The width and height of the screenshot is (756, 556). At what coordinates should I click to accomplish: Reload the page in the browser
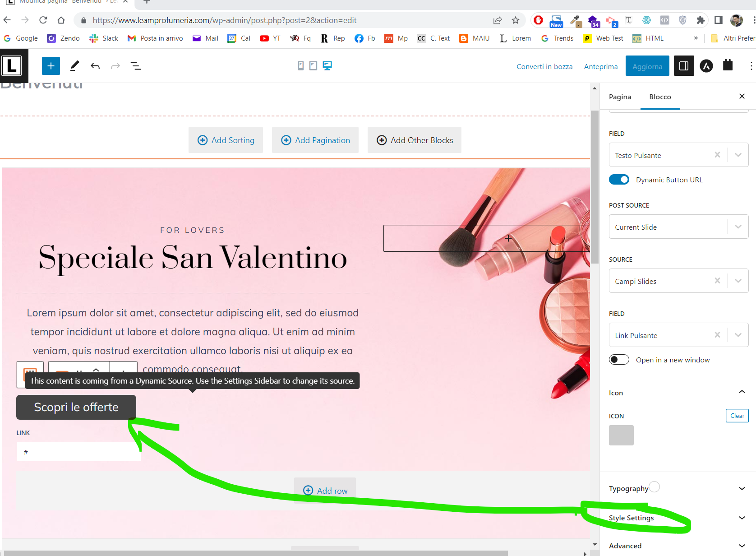click(x=43, y=20)
